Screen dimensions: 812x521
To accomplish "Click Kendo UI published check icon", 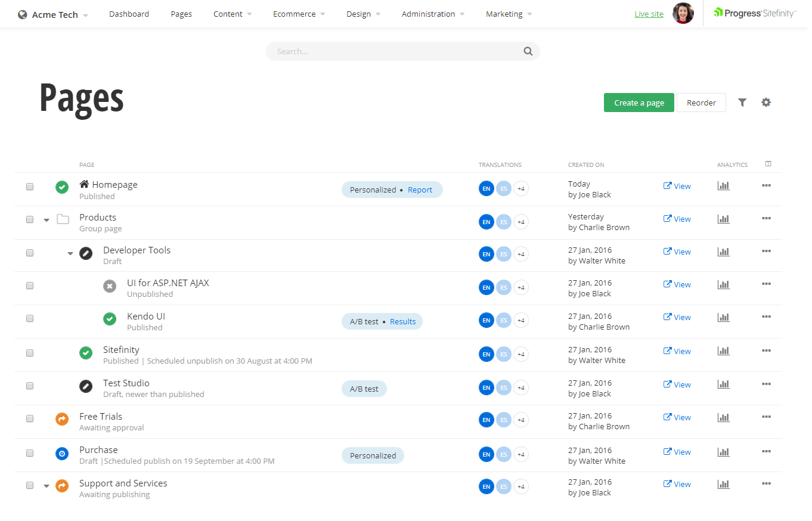I will (x=110, y=319).
